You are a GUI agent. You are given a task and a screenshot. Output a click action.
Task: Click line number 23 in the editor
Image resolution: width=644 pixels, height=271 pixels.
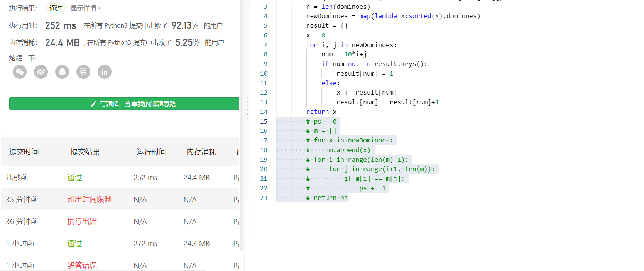point(264,198)
